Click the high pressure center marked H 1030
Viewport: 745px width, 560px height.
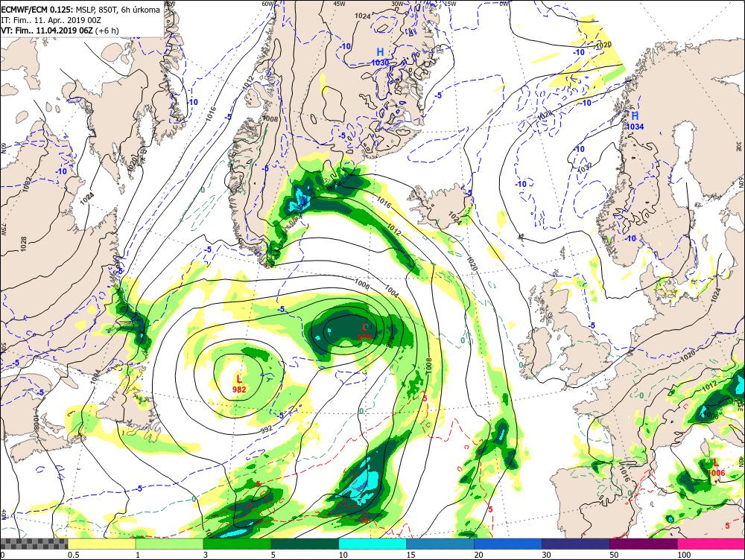380,57
